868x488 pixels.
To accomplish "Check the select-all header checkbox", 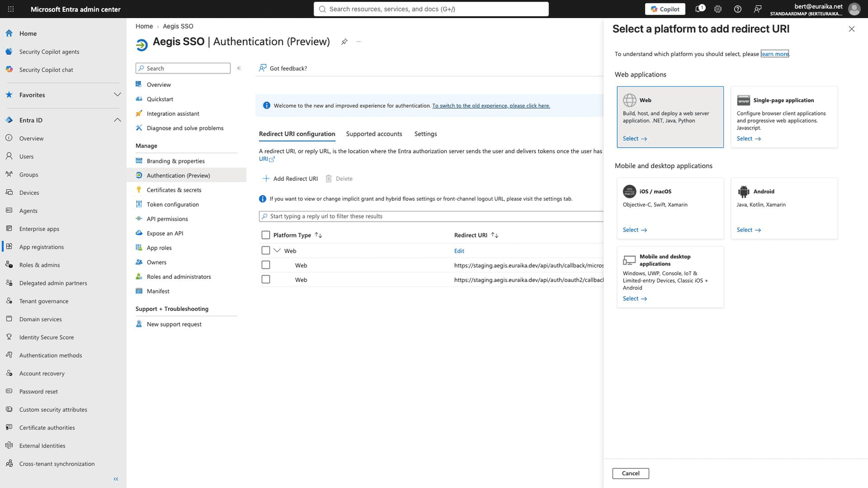I will coord(266,235).
